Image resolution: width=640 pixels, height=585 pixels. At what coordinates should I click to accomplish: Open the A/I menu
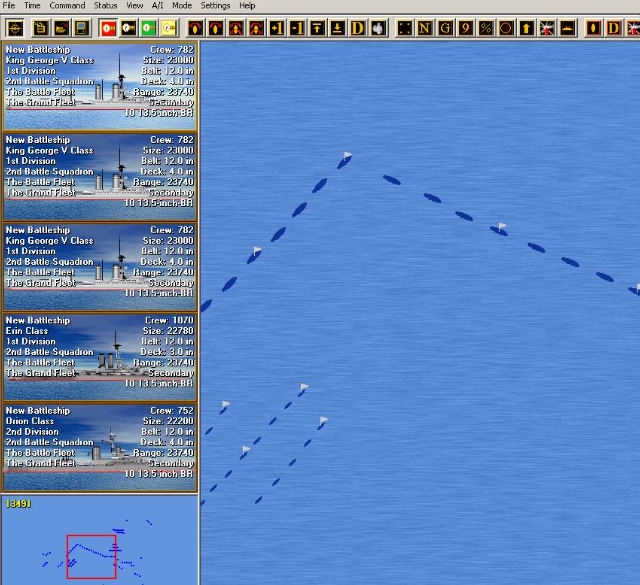click(157, 6)
